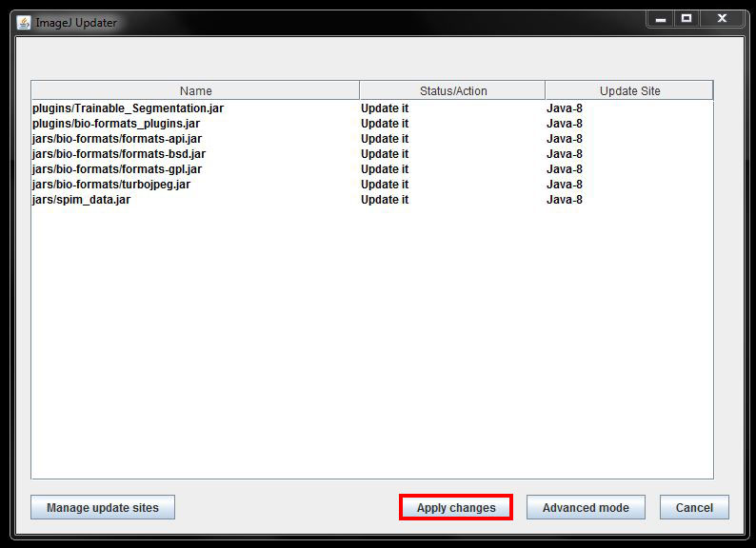Cancel the updater dialog
Screen dimensions: 756x548
pyautogui.click(x=694, y=508)
